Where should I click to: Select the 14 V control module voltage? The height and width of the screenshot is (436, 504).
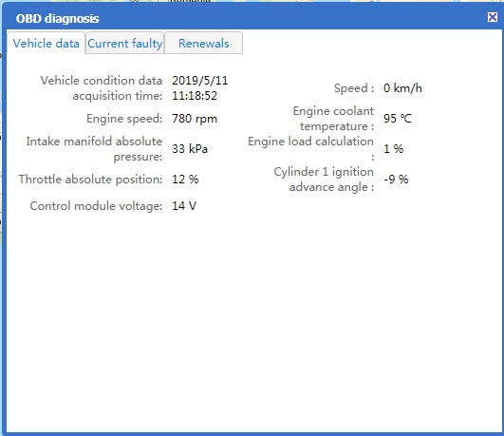pyautogui.click(x=184, y=205)
